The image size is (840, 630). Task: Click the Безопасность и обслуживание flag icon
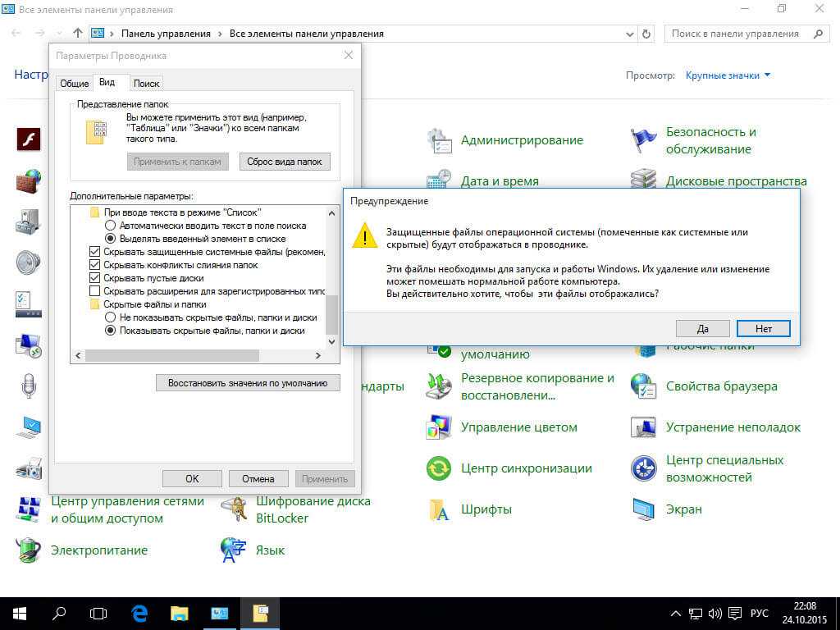click(x=644, y=140)
